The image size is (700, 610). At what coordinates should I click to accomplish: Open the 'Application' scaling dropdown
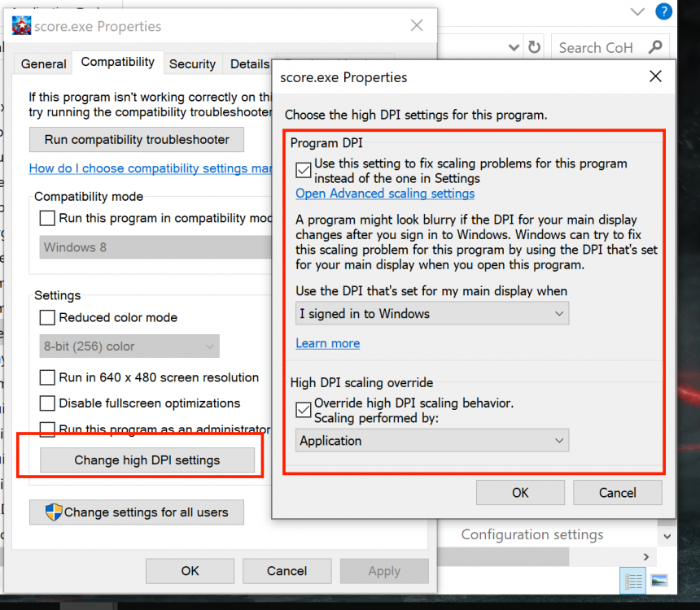pos(431,441)
